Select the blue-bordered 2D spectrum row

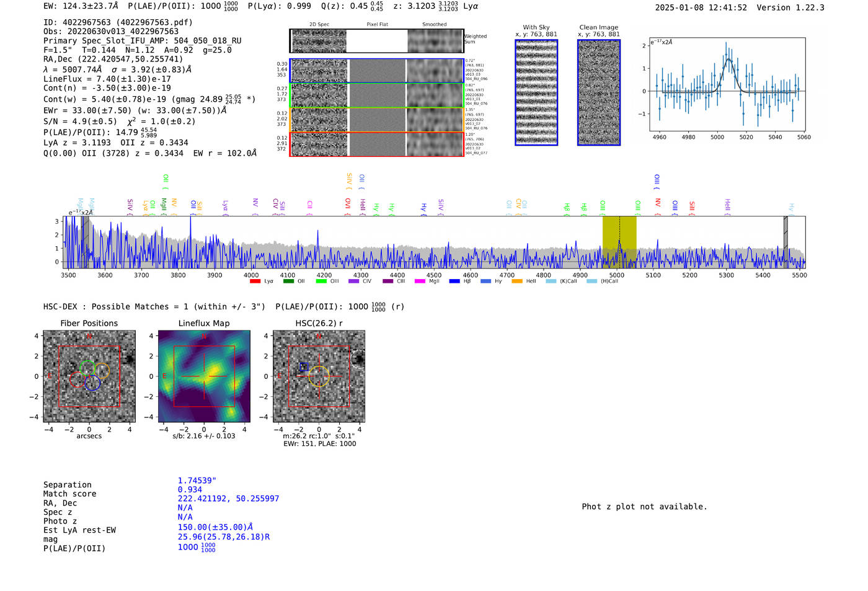tap(377, 71)
